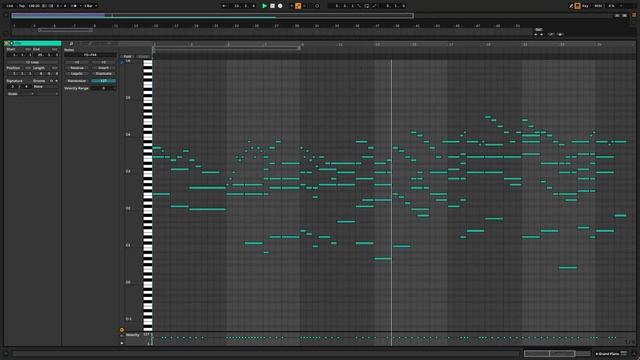Click the Grand Piano track label
The image size is (640, 360).
(607, 353)
